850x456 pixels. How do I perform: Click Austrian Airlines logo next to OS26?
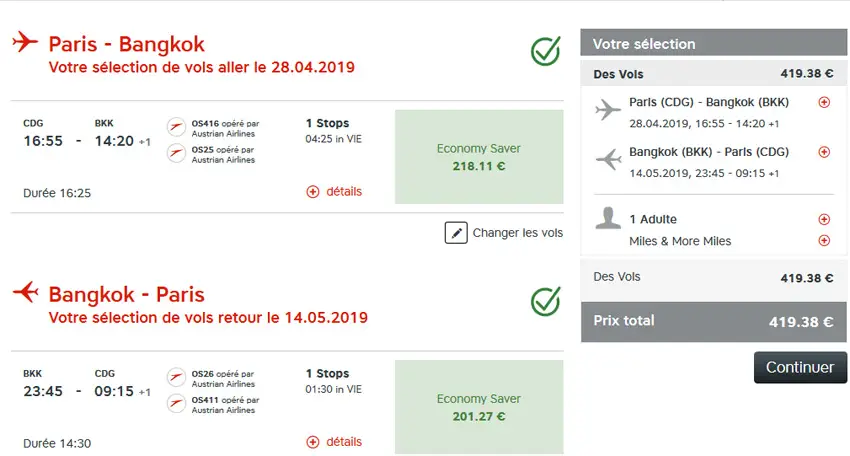click(x=176, y=377)
